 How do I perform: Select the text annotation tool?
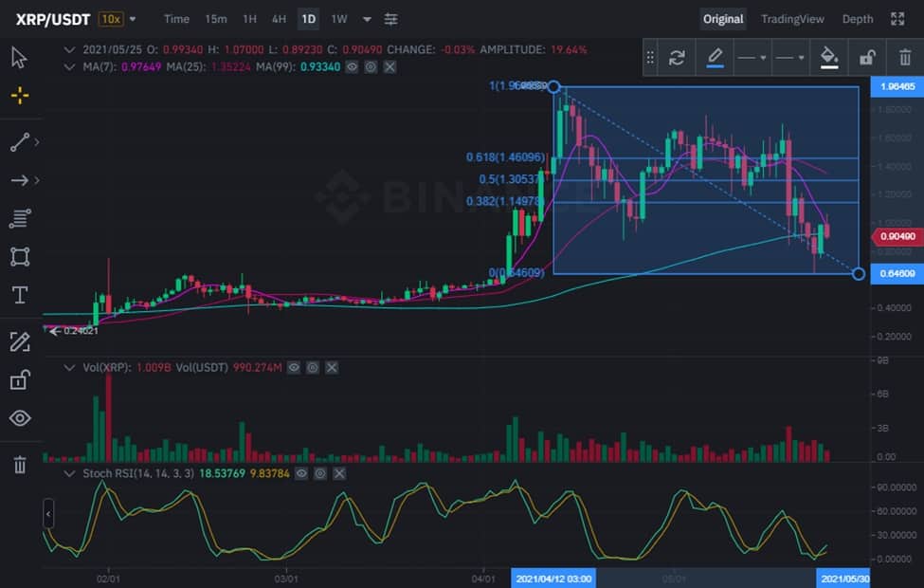pos(20,295)
